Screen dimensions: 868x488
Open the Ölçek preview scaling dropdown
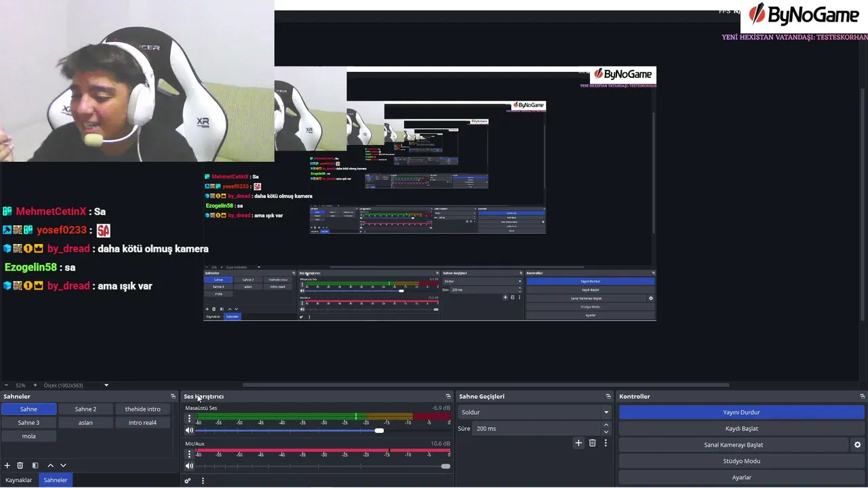[x=76, y=385]
